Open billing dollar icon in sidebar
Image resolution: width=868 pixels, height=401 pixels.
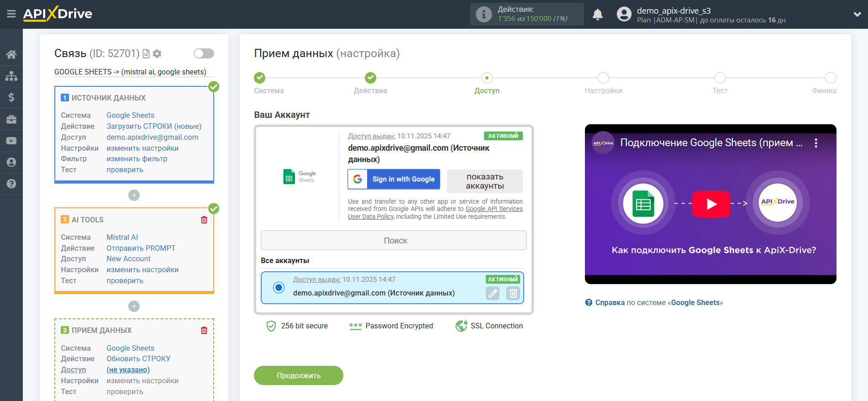pyautogui.click(x=11, y=97)
